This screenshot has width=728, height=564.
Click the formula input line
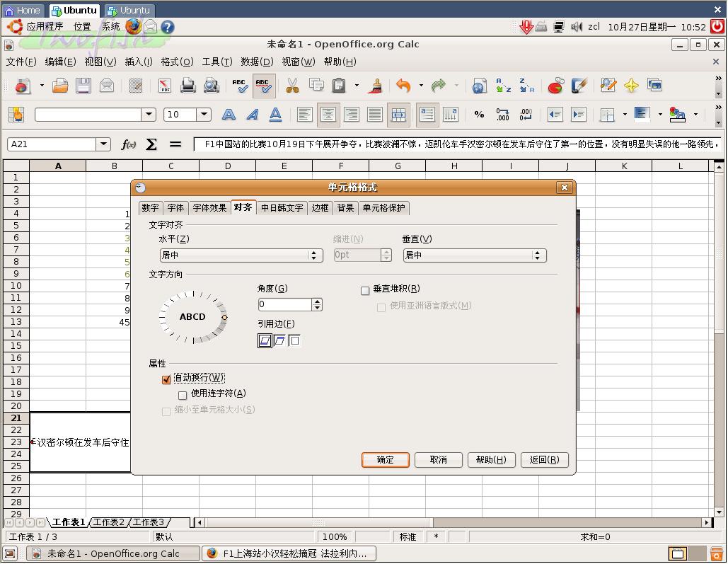(x=458, y=144)
